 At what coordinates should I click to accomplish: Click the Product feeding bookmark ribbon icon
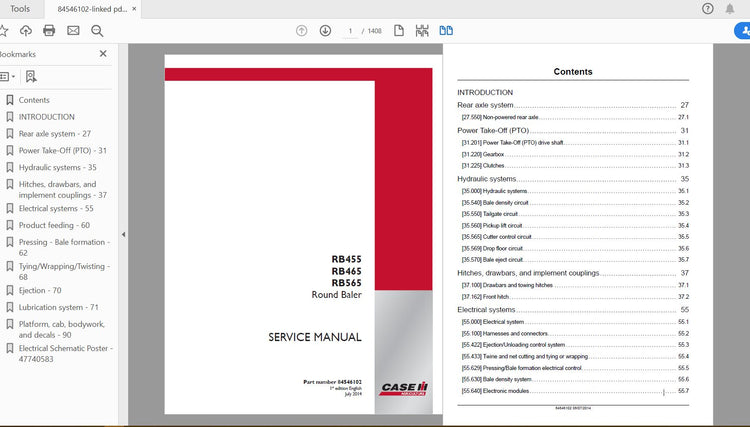pos(10,225)
